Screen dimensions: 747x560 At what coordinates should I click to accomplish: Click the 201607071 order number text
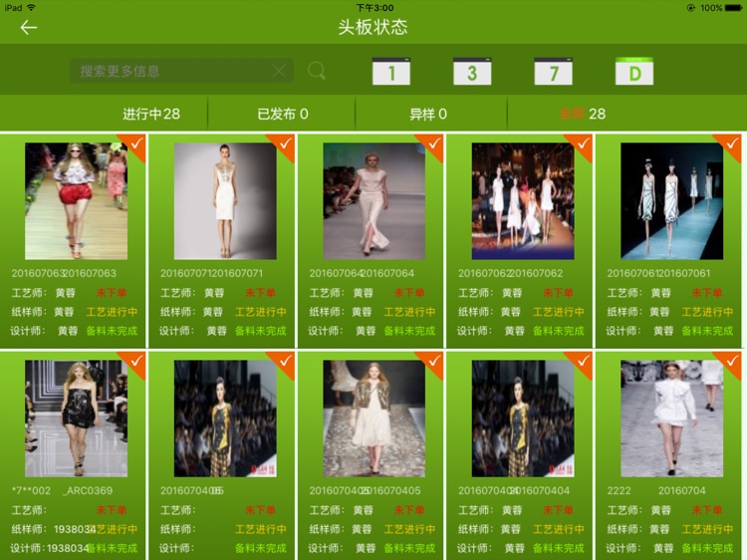(x=211, y=273)
